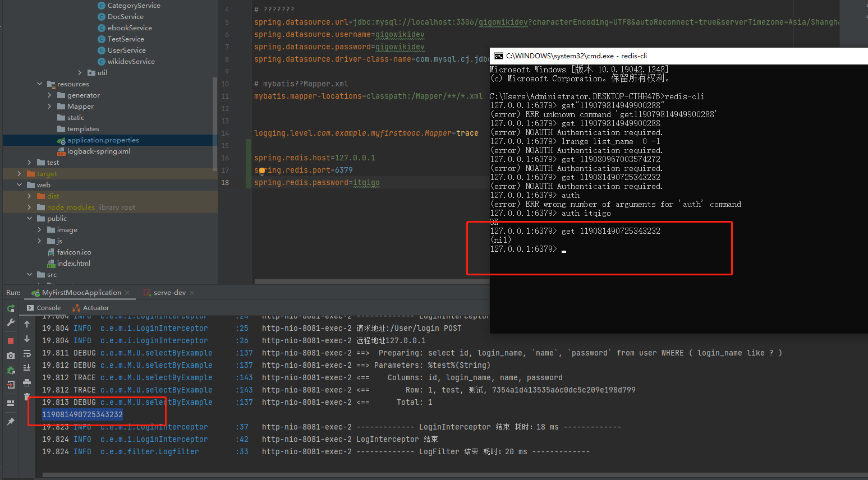Click the wikidevService class icon
The height and width of the screenshot is (480, 868).
102,62
